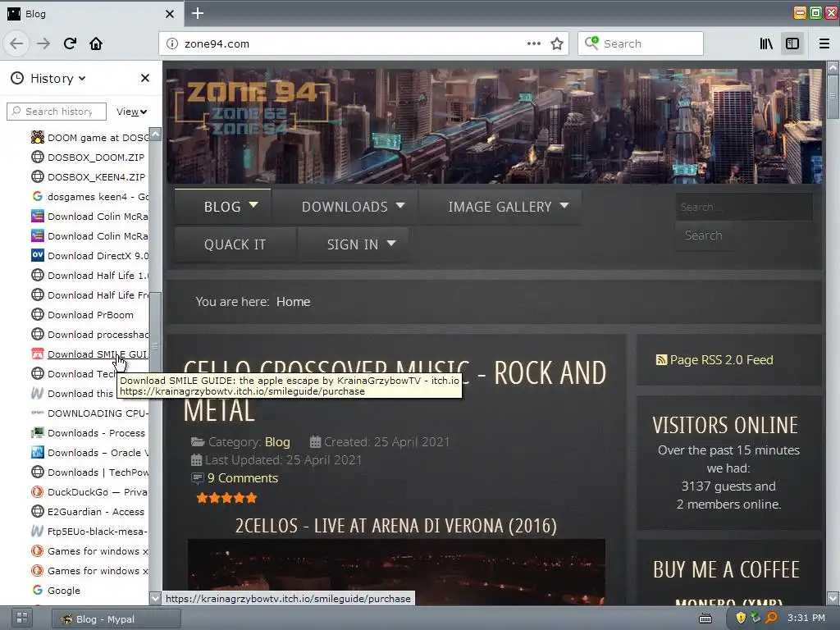Open the hamburger application menu
Image resolution: width=840 pixels, height=630 pixels.
824,43
